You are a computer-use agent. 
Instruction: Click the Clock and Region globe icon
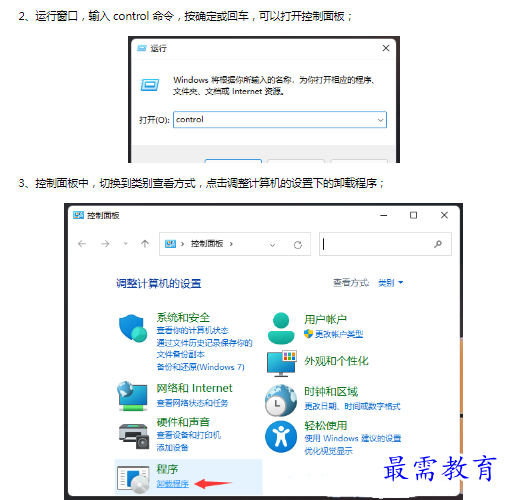coord(281,400)
